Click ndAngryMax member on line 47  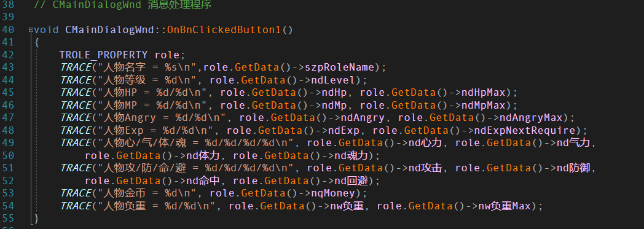[532, 118]
